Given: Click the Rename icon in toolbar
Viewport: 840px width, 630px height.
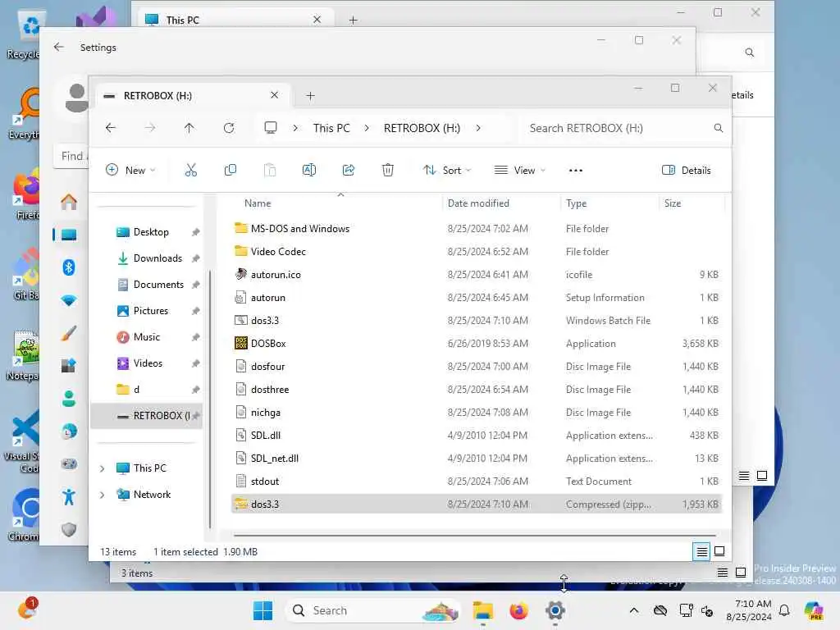Looking at the screenshot, I should [x=309, y=171].
